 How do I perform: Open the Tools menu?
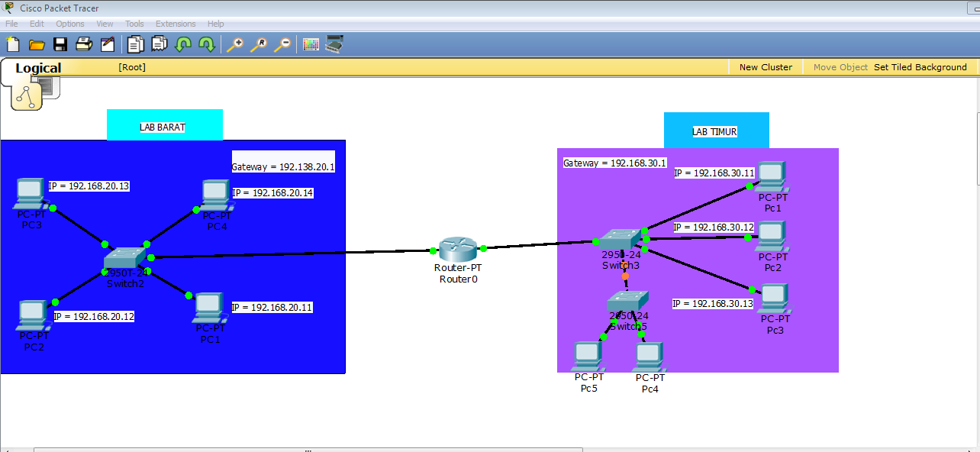134,24
